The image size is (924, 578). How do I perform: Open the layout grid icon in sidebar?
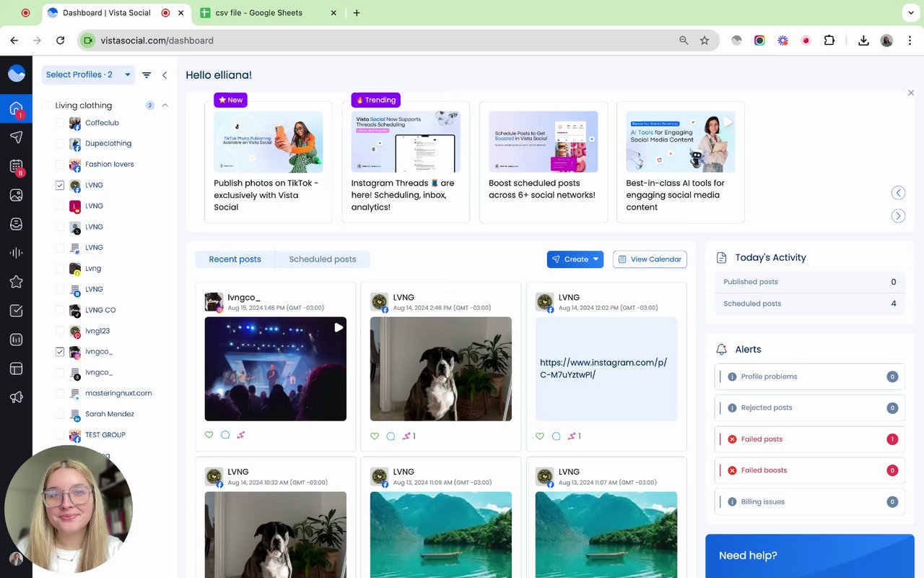tap(16, 368)
